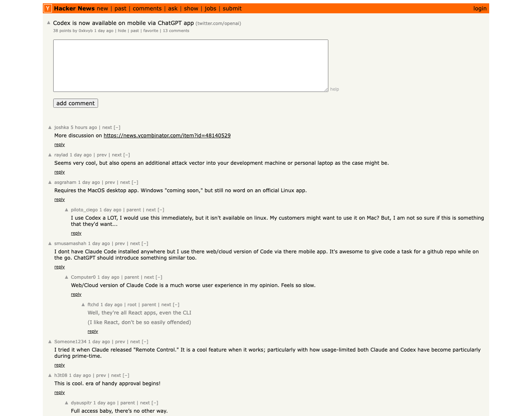532x416 pixels.
Task: Upvote the Codex story with its arrow
Action: pos(49,23)
